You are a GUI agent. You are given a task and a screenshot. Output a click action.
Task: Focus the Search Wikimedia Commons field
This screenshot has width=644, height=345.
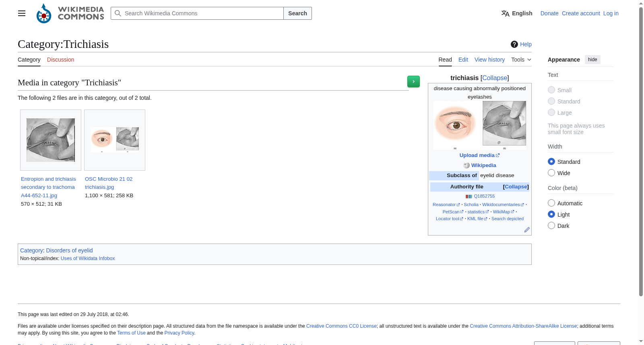197,13
